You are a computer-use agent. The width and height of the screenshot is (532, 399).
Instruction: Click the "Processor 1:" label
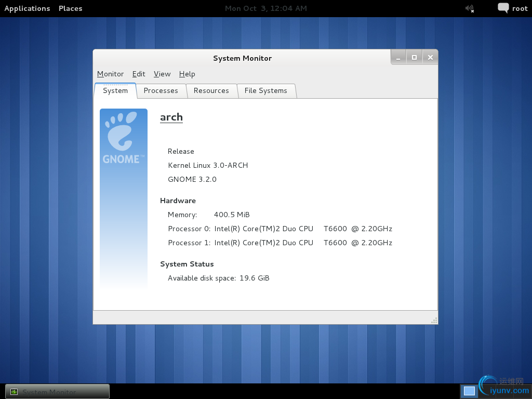(189, 243)
